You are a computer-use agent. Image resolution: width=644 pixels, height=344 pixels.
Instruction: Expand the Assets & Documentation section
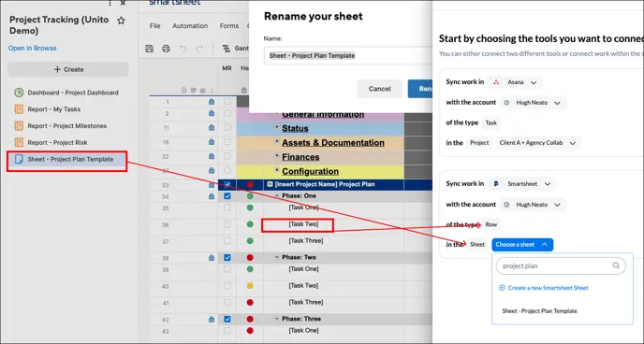pyautogui.click(x=277, y=142)
